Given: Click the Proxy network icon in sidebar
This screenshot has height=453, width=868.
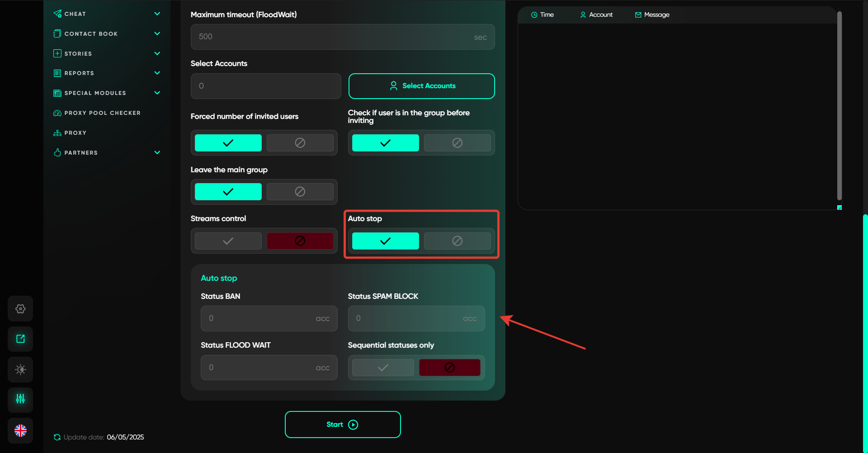Looking at the screenshot, I should pos(57,133).
